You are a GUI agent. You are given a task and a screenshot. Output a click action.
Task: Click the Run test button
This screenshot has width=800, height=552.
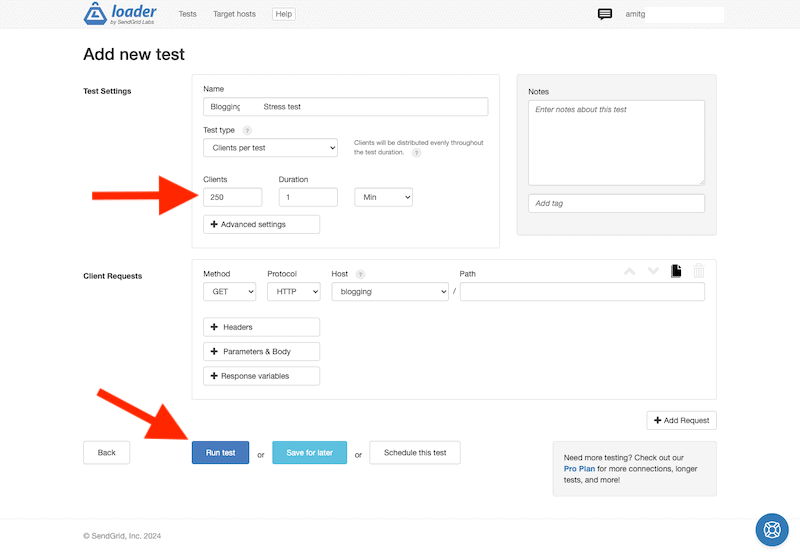click(220, 453)
